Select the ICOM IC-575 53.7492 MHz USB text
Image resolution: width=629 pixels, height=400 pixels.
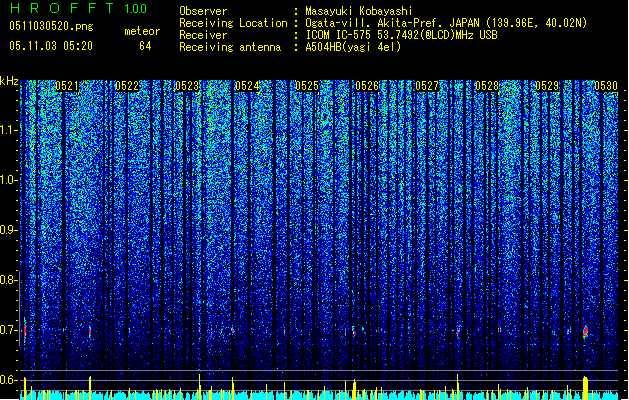click(402, 35)
